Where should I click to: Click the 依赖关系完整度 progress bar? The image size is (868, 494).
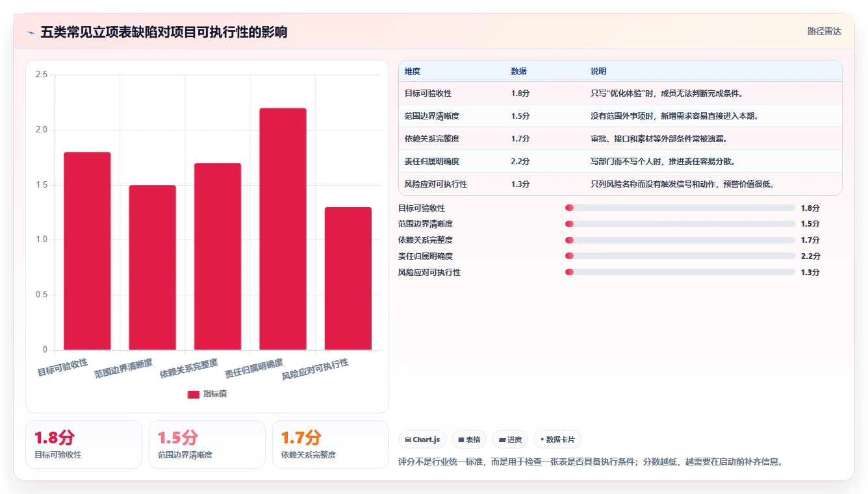pos(680,240)
